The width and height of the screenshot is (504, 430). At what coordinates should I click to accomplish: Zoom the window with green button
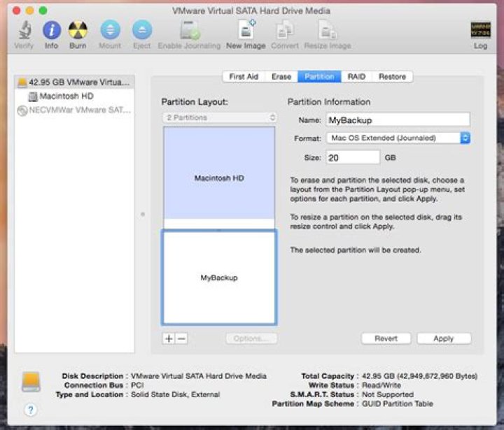tap(43, 10)
